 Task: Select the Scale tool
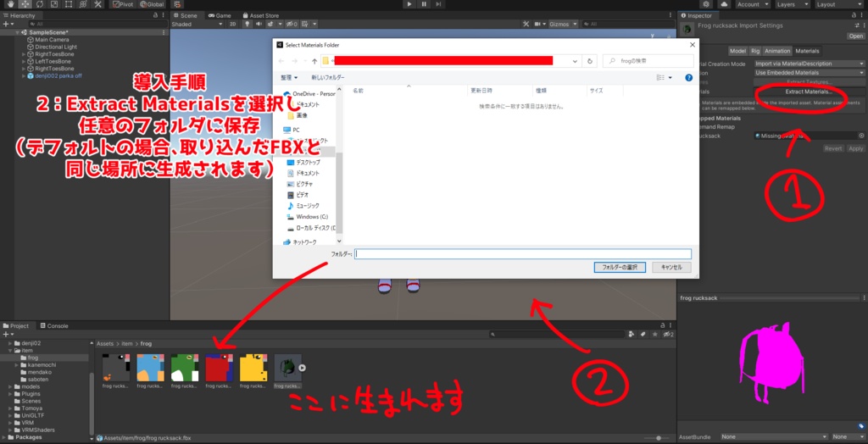(53, 4)
